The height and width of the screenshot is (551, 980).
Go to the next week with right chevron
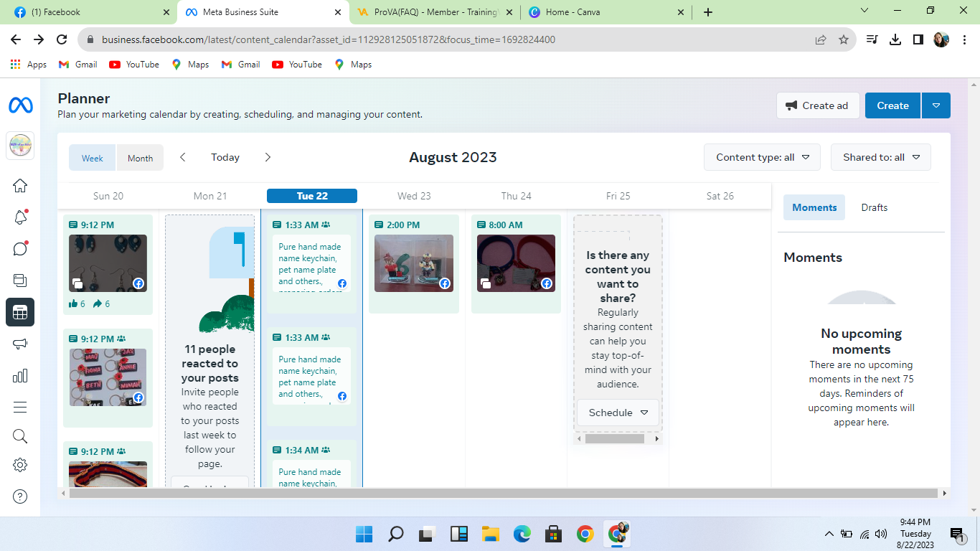coord(268,157)
